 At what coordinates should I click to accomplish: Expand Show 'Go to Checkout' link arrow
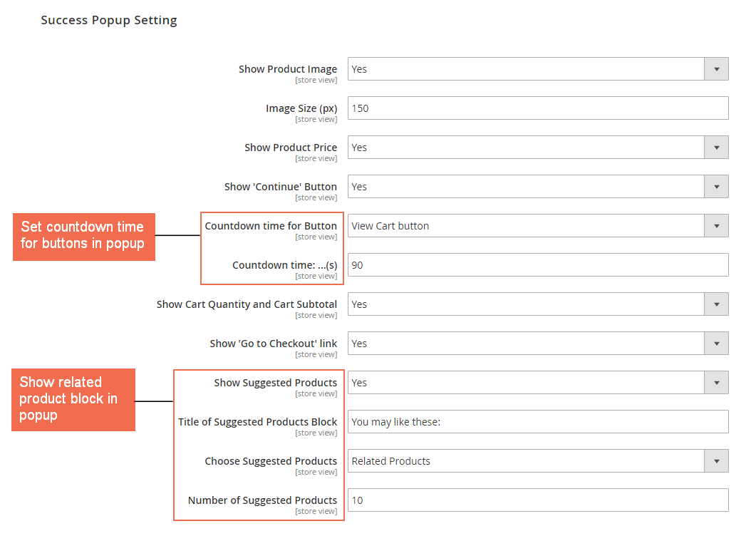(716, 344)
